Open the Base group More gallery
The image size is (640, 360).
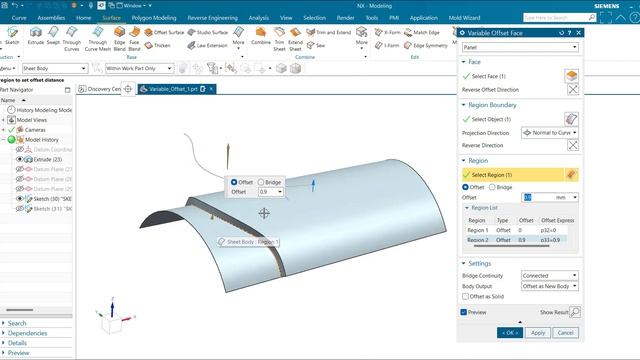point(238,39)
